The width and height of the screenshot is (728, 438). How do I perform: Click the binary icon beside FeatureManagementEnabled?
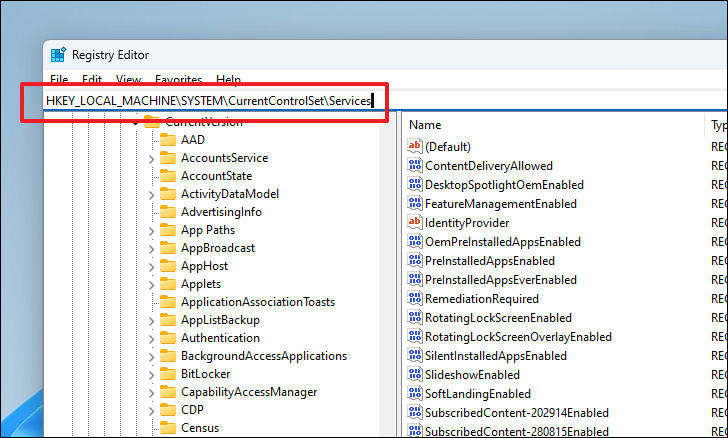click(415, 203)
